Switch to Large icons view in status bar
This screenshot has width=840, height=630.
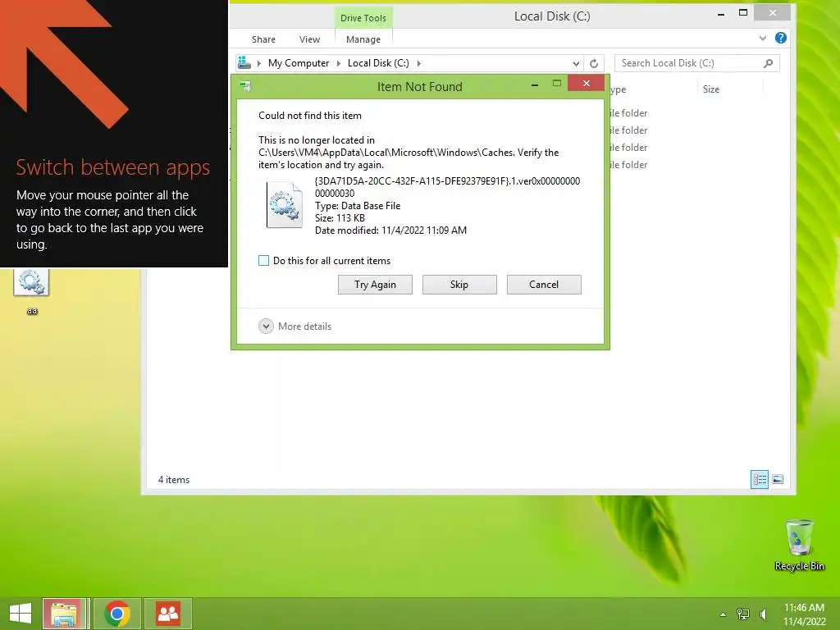pyautogui.click(x=778, y=479)
